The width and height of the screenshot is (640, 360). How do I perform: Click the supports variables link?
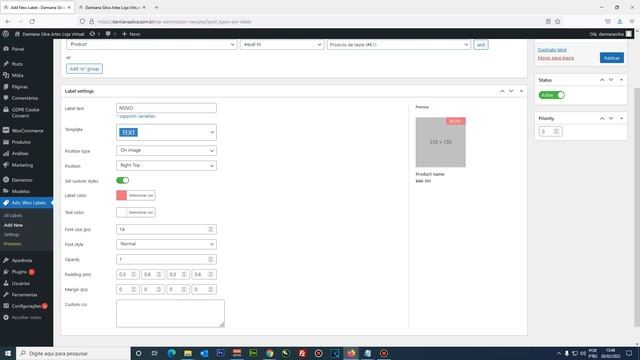click(137, 116)
